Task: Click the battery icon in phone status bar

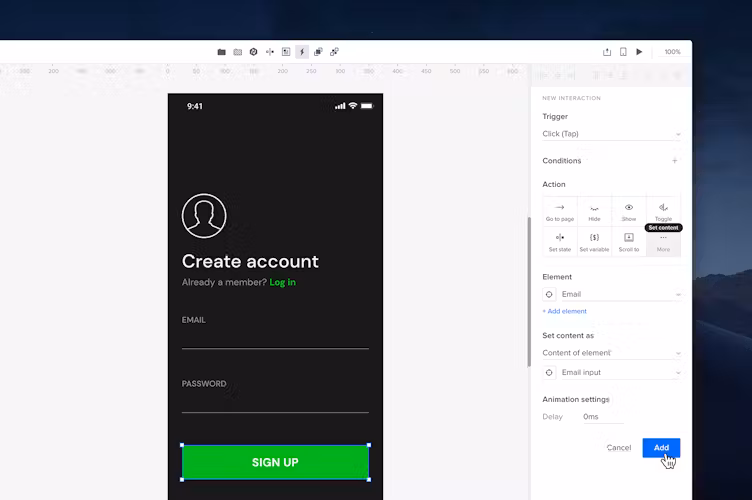Action: 367,106
